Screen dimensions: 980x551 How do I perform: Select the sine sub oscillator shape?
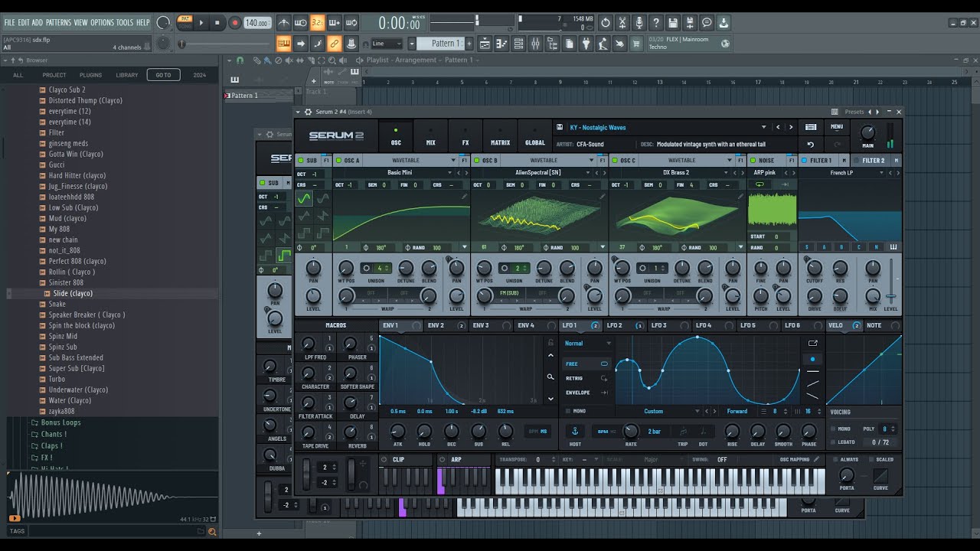pyautogui.click(x=305, y=198)
